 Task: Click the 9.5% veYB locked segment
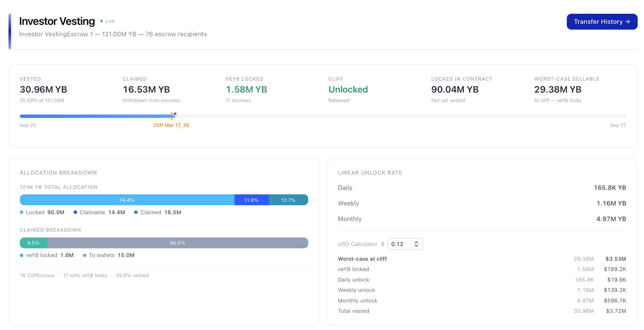click(x=33, y=243)
